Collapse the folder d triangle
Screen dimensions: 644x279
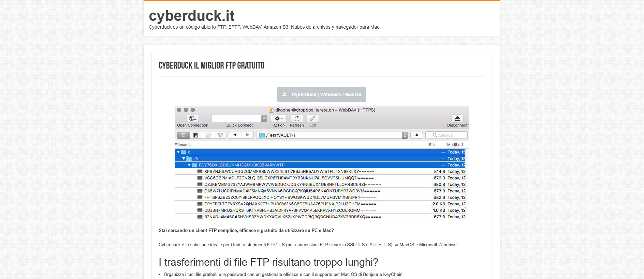tap(178, 152)
